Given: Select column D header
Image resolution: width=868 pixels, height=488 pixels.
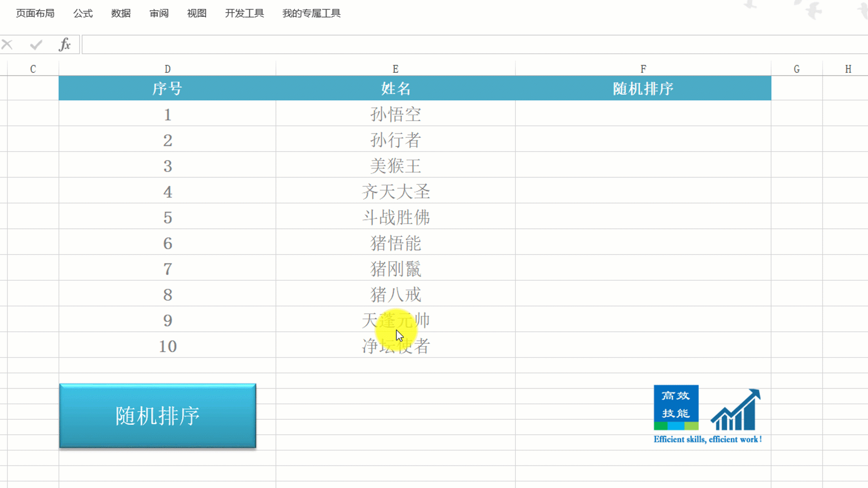Looking at the screenshot, I should pos(167,69).
